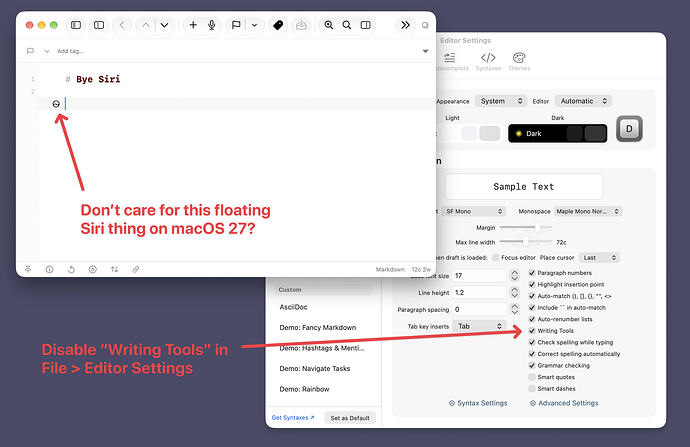Click the Line height stepper arrows
The height and width of the screenshot is (447, 690).
click(514, 292)
